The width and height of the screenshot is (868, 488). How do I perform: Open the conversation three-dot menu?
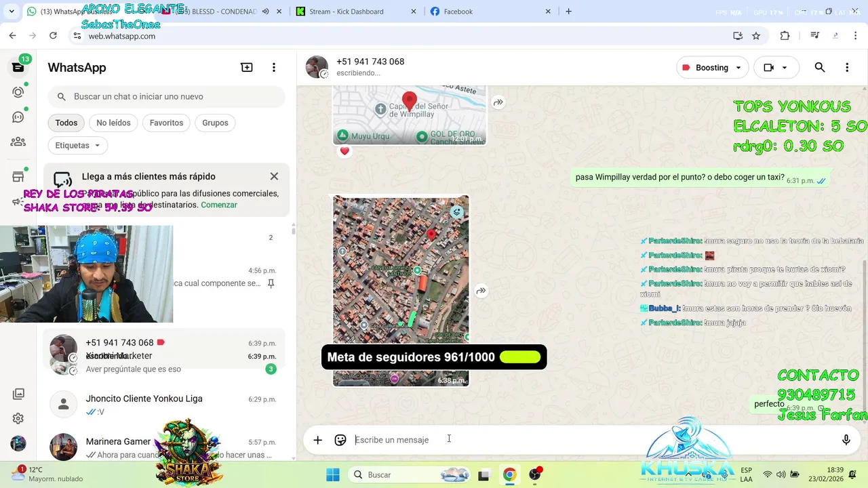pyautogui.click(x=847, y=67)
